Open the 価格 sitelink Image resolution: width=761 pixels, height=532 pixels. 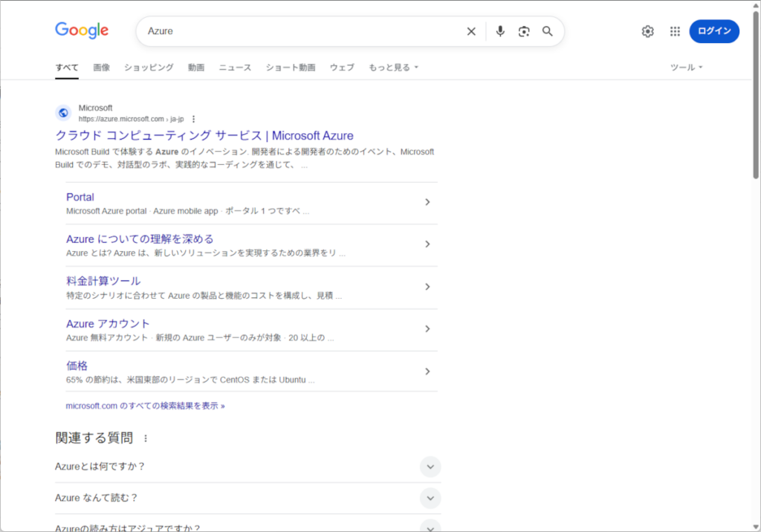(77, 366)
